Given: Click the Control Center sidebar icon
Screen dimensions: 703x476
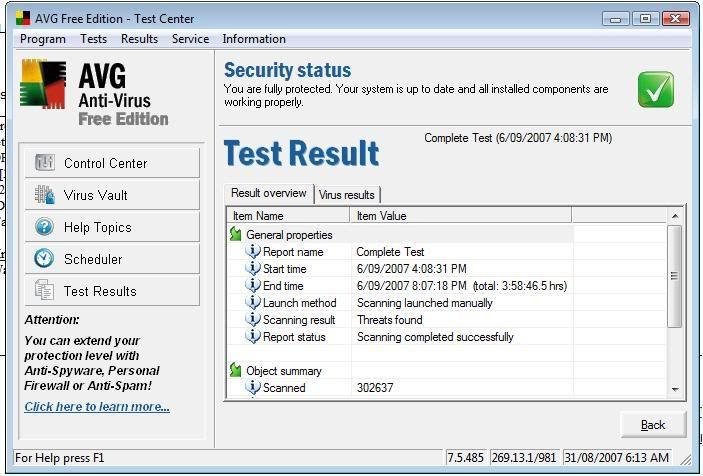Looking at the screenshot, I should tap(44, 163).
